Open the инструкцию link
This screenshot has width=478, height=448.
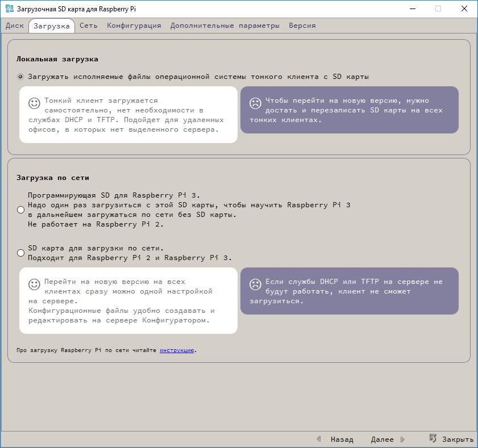point(177,350)
